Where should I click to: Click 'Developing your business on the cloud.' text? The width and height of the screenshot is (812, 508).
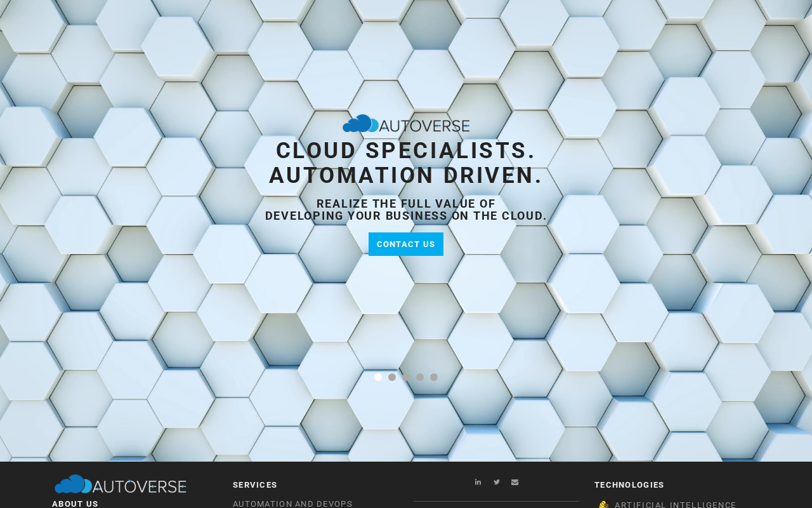coord(406,216)
